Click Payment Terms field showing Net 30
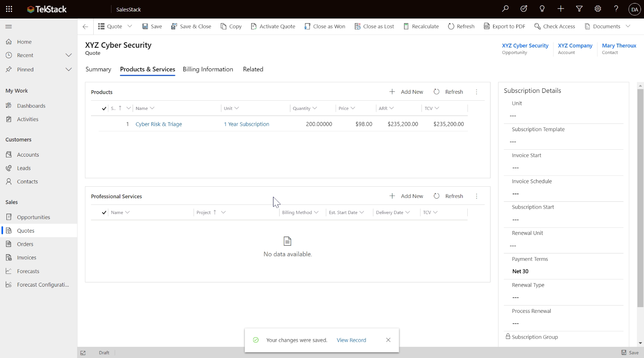Viewport: 644px width, 358px height. pos(564,271)
